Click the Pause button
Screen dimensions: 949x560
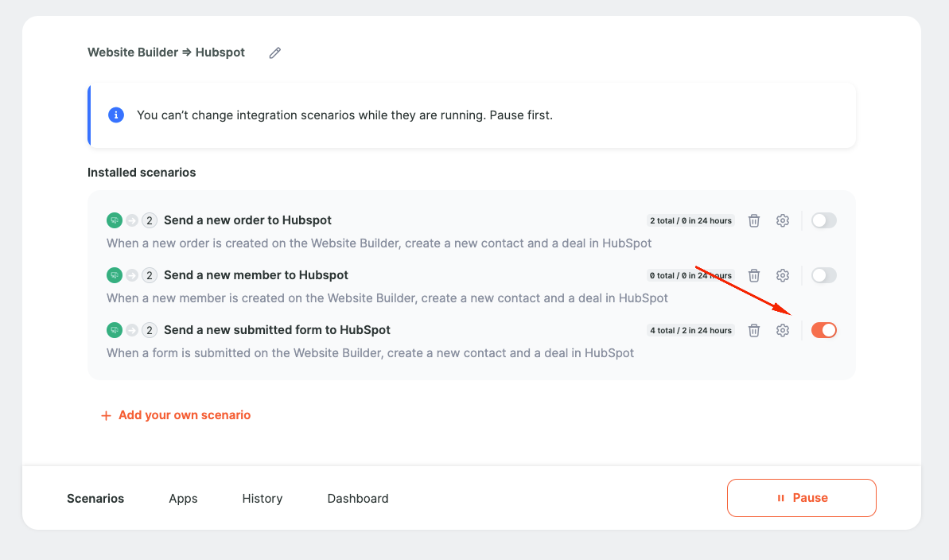click(801, 498)
